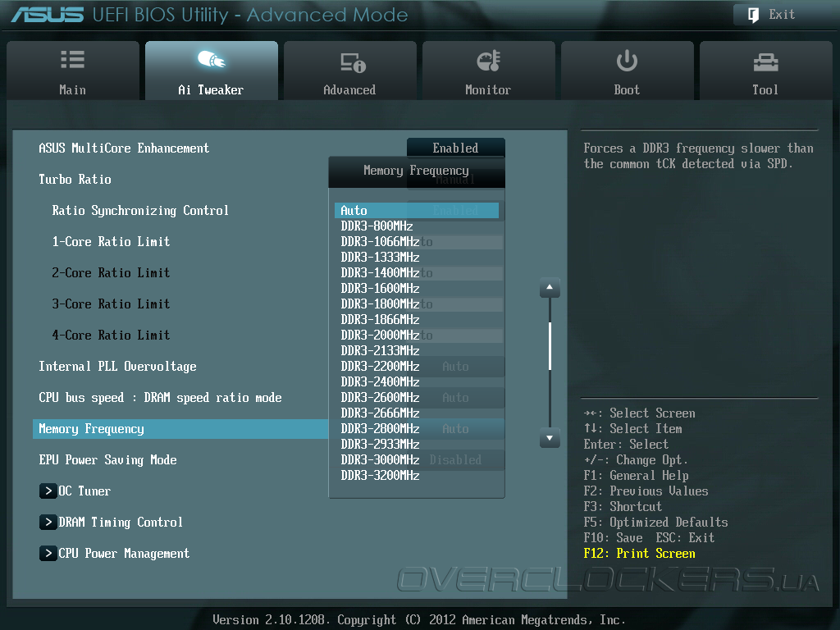Pick DDR3-2400MHz from the list
The width and height of the screenshot is (840, 630).
click(417, 382)
